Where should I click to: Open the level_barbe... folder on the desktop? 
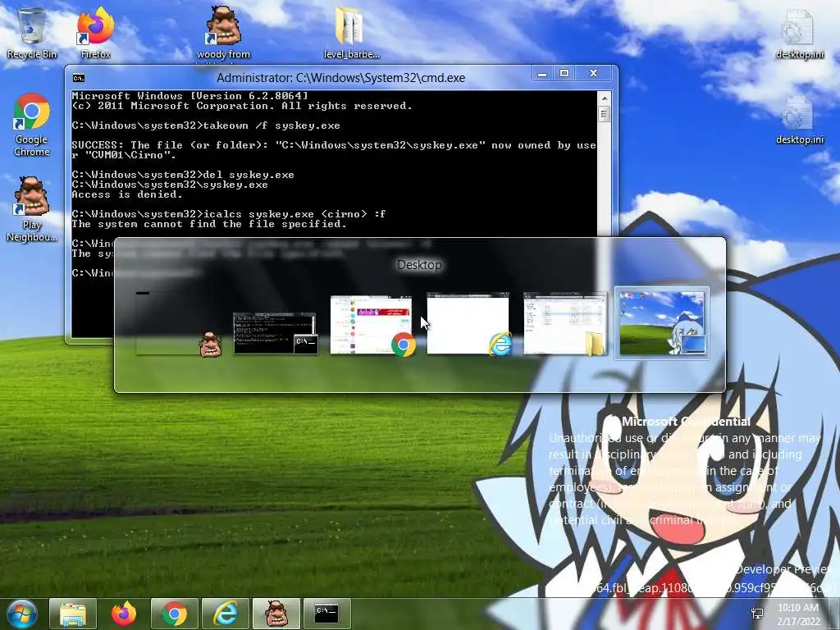click(x=351, y=32)
